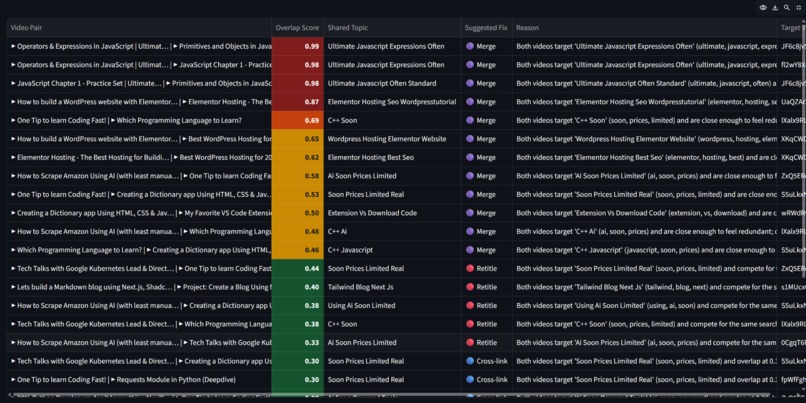This screenshot has width=806, height=403.
Task: Click the 0.87 overlap score cell
Action: point(298,102)
